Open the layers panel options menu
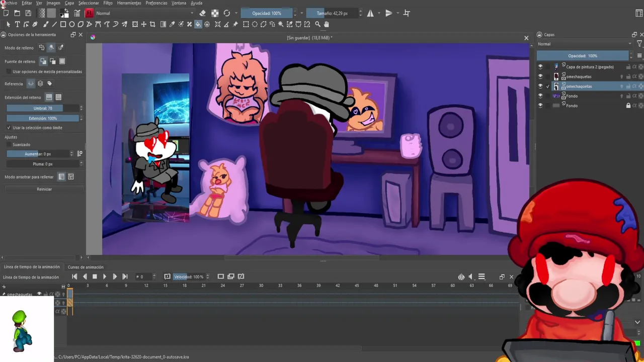The image size is (644, 362). tap(639, 56)
